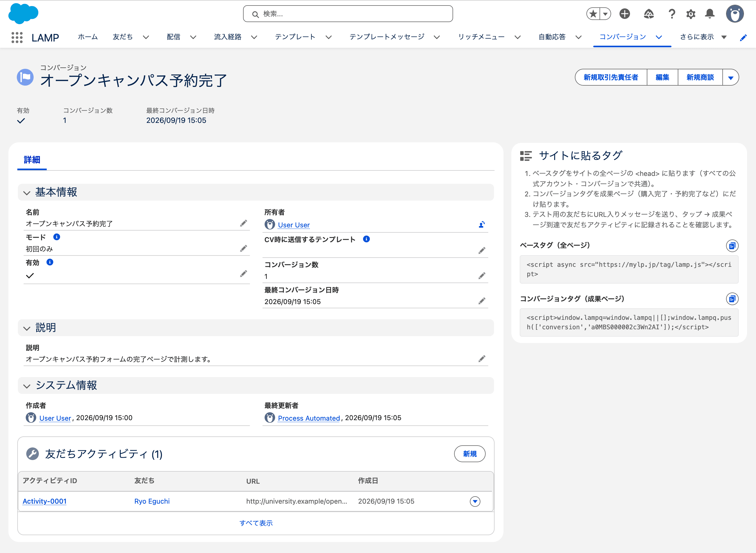Expand the 配信 nav dropdown

click(x=193, y=37)
